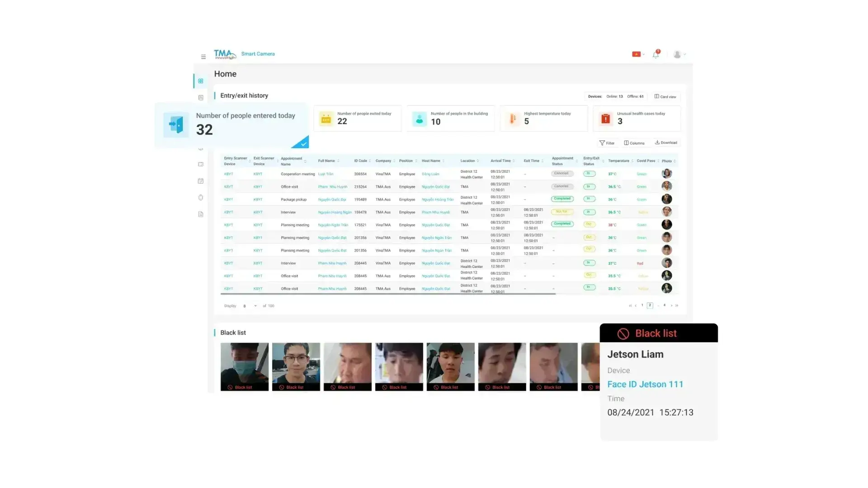Click the Not Yet appointment status badge
The width and height of the screenshot is (868, 488).
pos(562,211)
